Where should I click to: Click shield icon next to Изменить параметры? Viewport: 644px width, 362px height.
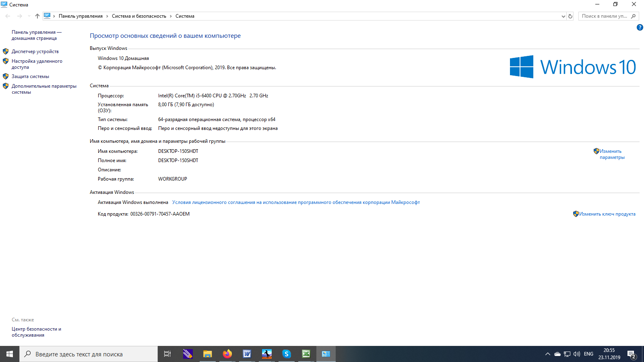click(x=597, y=151)
